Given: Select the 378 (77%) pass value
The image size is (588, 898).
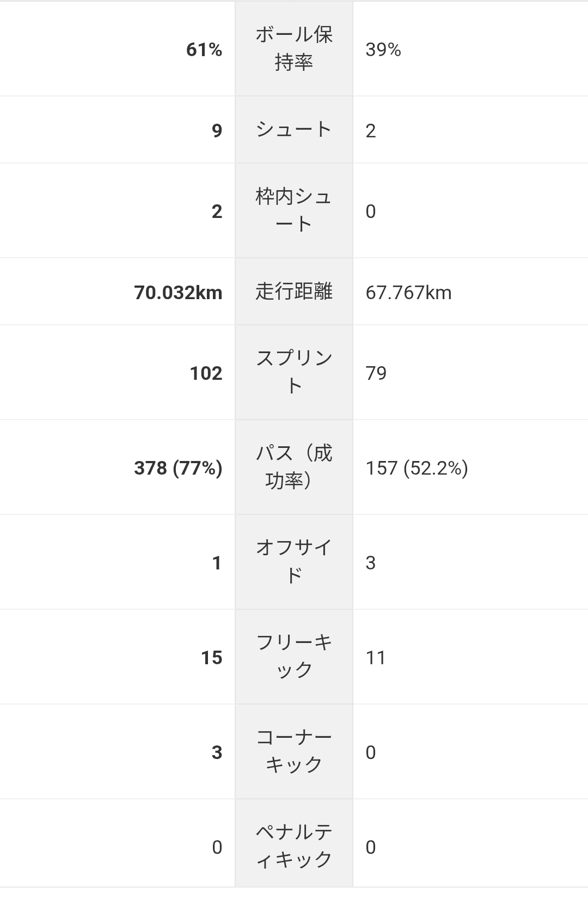Looking at the screenshot, I should click(x=178, y=468).
